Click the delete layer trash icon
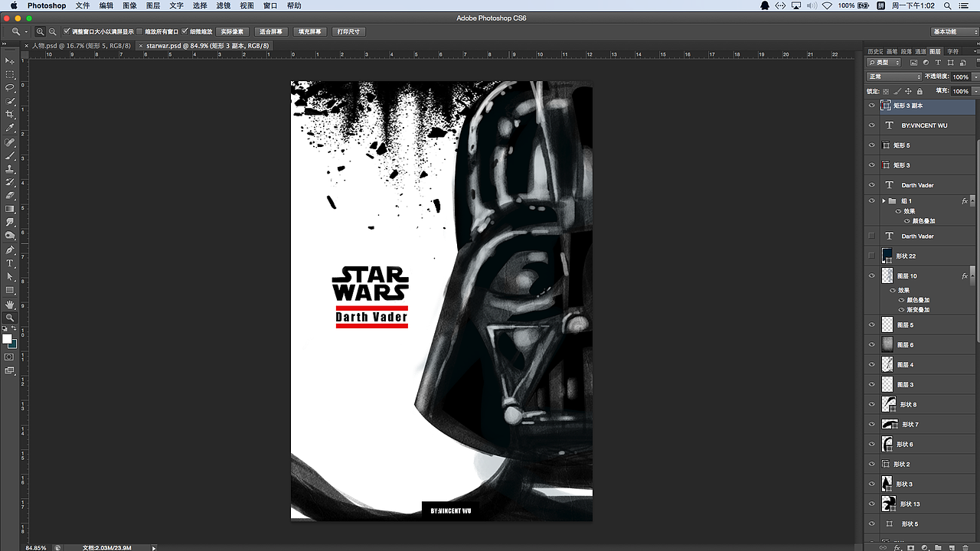980x551 pixels. click(965, 548)
